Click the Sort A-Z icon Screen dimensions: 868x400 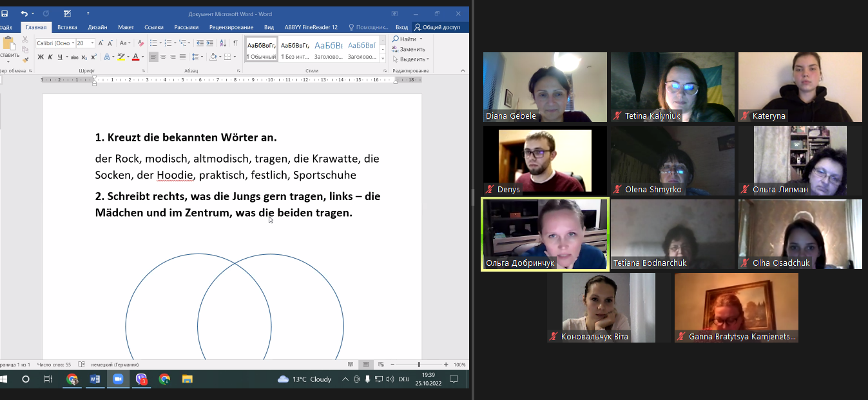tap(224, 43)
